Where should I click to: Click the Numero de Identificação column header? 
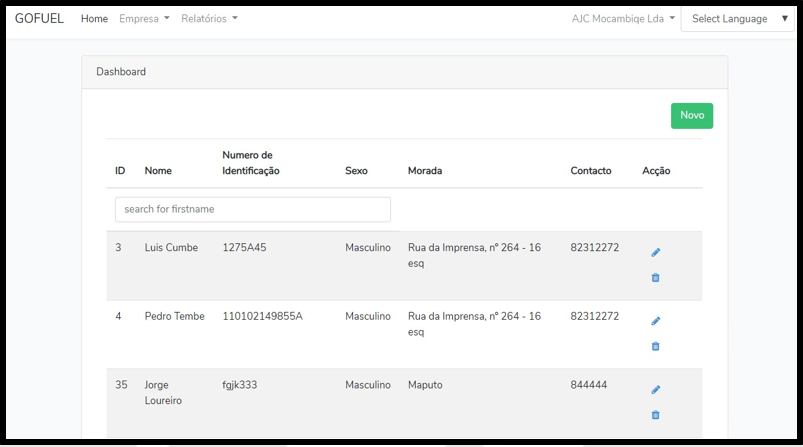click(x=251, y=163)
